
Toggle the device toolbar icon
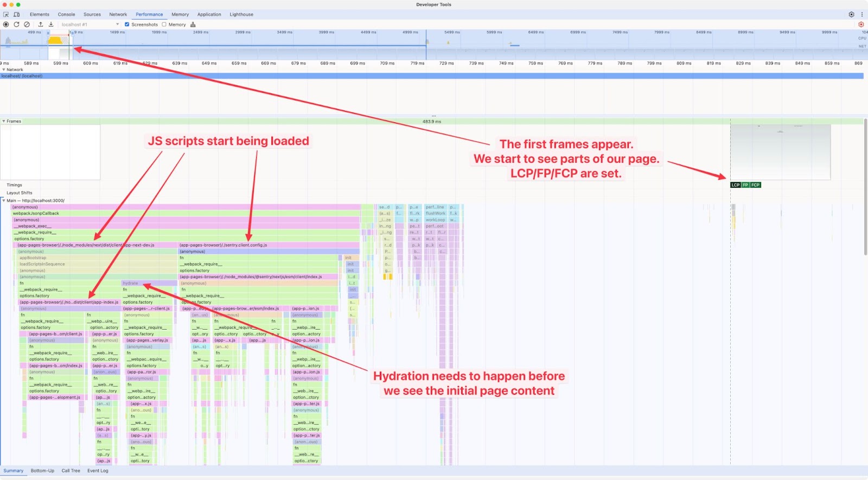(x=17, y=15)
